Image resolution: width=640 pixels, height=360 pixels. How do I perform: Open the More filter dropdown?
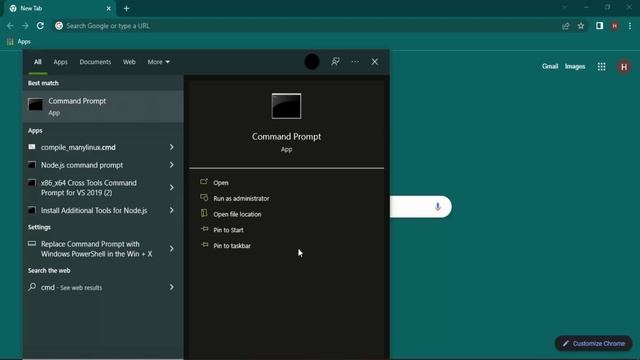pyautogui.click(x=158, y=62)
